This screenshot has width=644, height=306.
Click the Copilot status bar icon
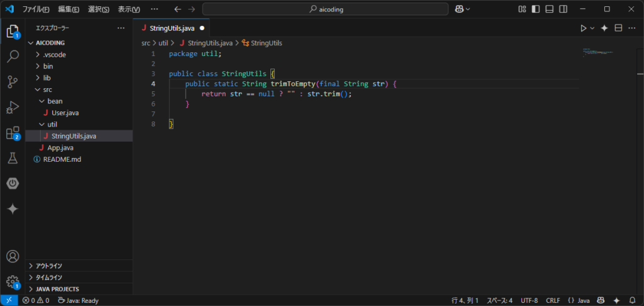coord(601,301)
